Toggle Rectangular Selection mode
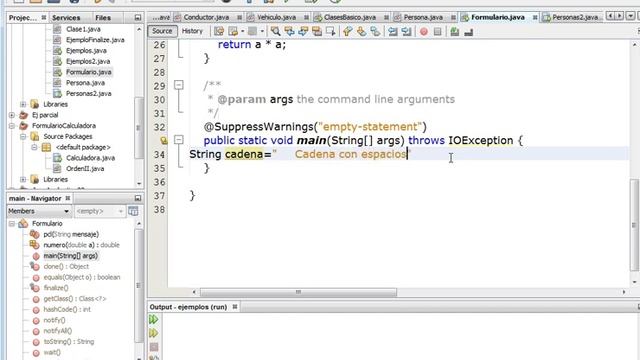Screen dimensions: 640x360 tap(331, 31)
